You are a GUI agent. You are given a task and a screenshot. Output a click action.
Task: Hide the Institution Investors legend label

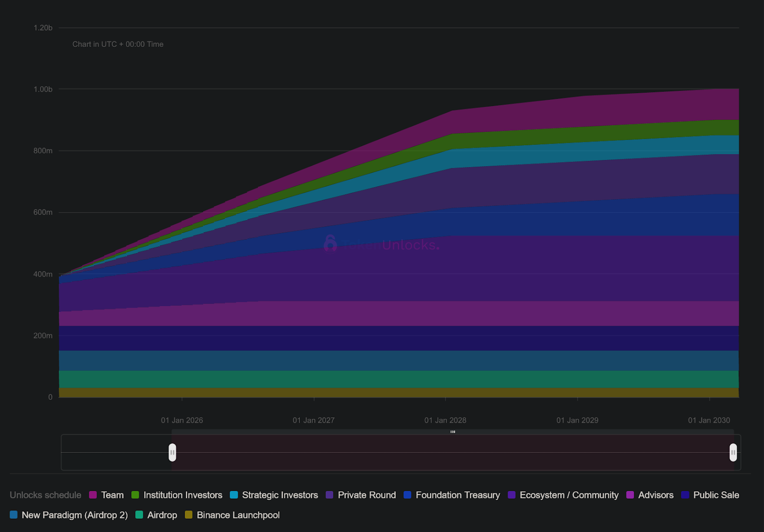pyautogui.click(x=183, y=495)
